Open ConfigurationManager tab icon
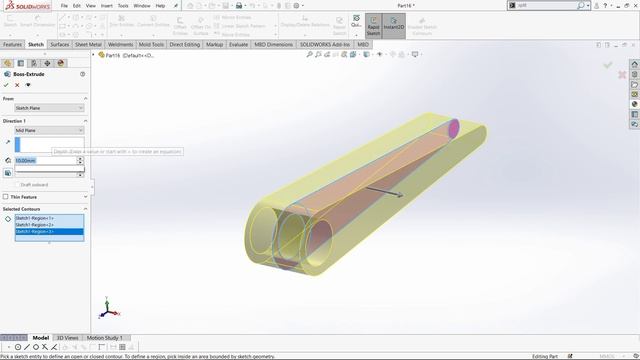 tap(34, 63)
